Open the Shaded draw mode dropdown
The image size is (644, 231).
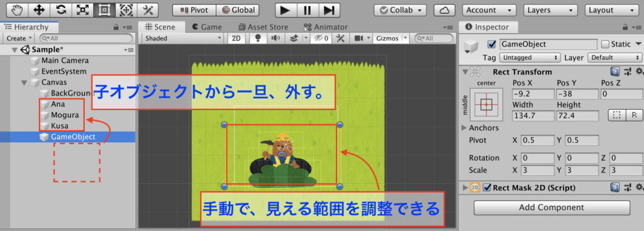(183, 38)
